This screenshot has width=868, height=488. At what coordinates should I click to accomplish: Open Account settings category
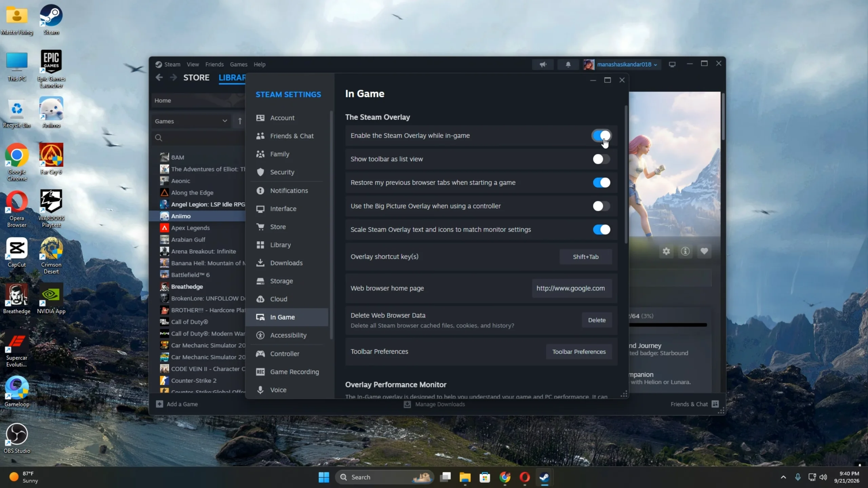tap(287, 118)
